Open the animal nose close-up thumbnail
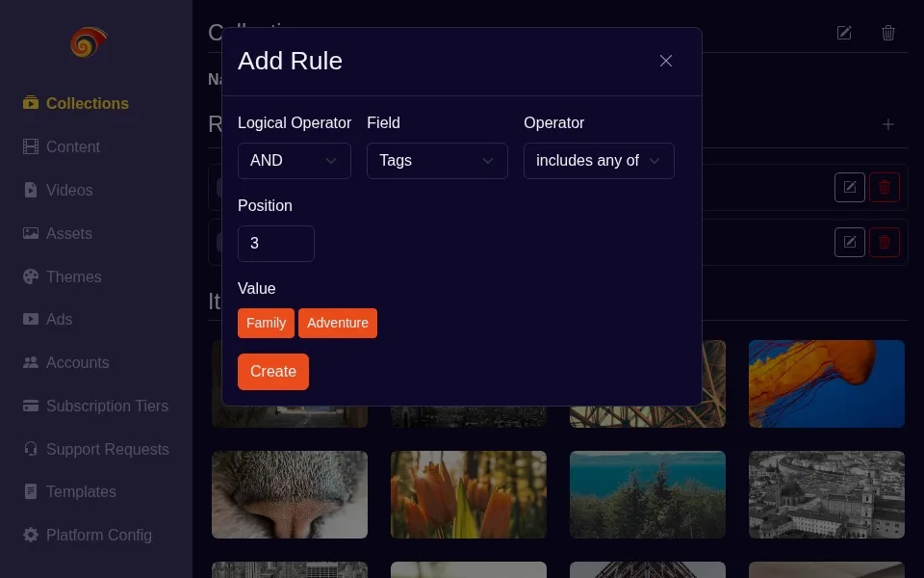 290,495
